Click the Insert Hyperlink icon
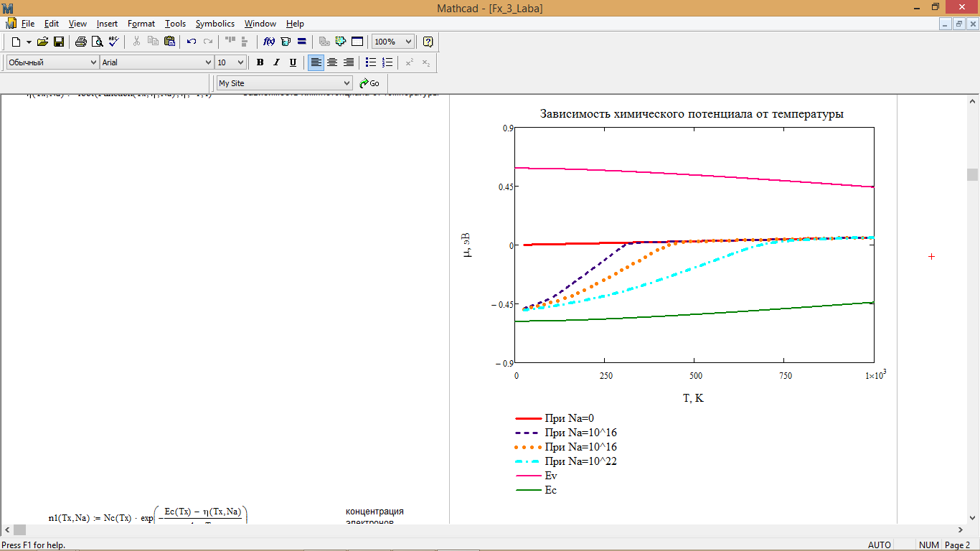980x551 pixels. tap(324, 42)
